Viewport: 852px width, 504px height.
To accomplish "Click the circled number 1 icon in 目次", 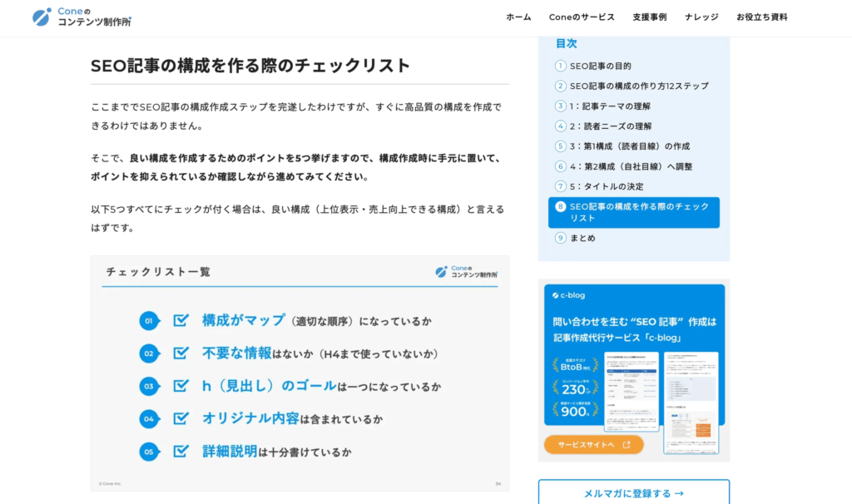I will [560, 66].
